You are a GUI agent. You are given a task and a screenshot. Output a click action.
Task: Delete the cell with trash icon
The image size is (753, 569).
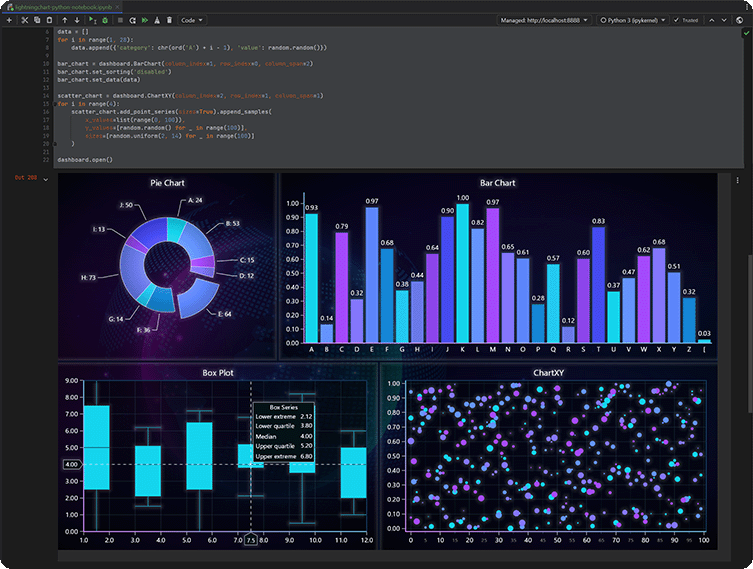point(169,20)
